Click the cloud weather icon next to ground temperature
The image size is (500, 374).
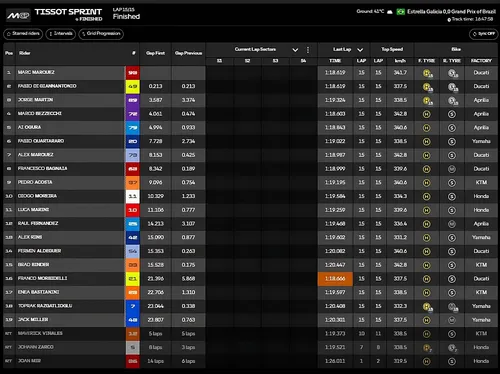click(389, 12)
